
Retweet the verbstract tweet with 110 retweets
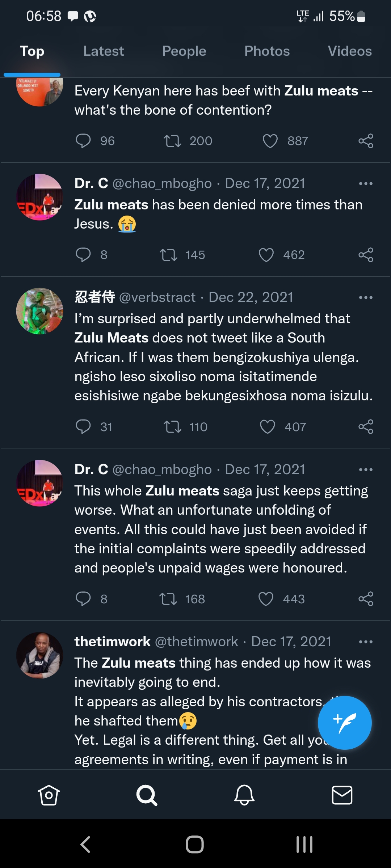coord(172,427)
